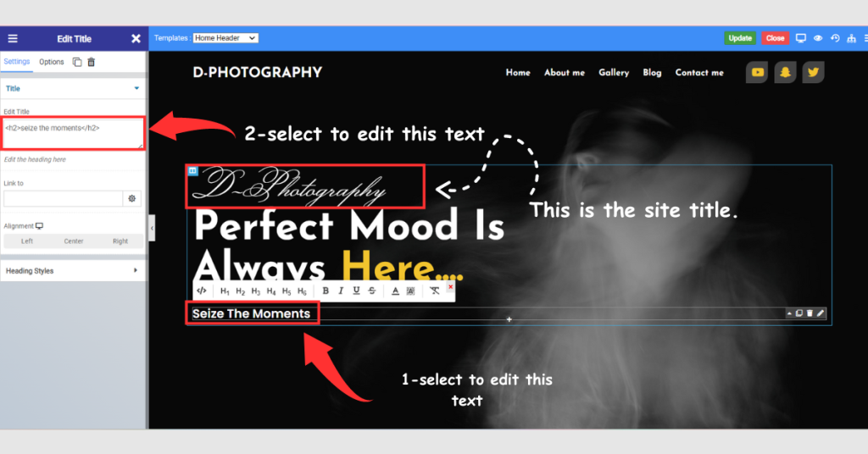868x454 pixels.
Task: Expand the Heading Styles section
Action: [x=73, y=271]
